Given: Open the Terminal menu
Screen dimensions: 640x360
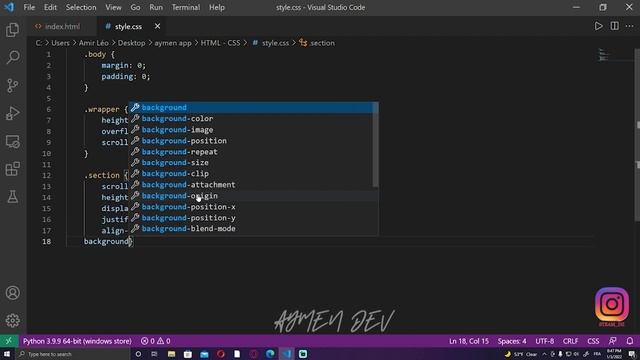Looking at the screenshot, I should [x=186, y=7].
